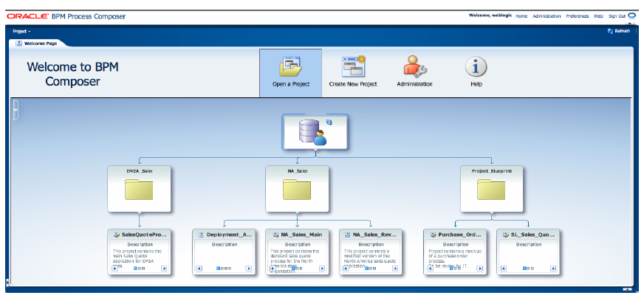Open the NA_Sales folder icon
Image resolution: width=644 pixels, height=298 pixels.
coord(297,190)
